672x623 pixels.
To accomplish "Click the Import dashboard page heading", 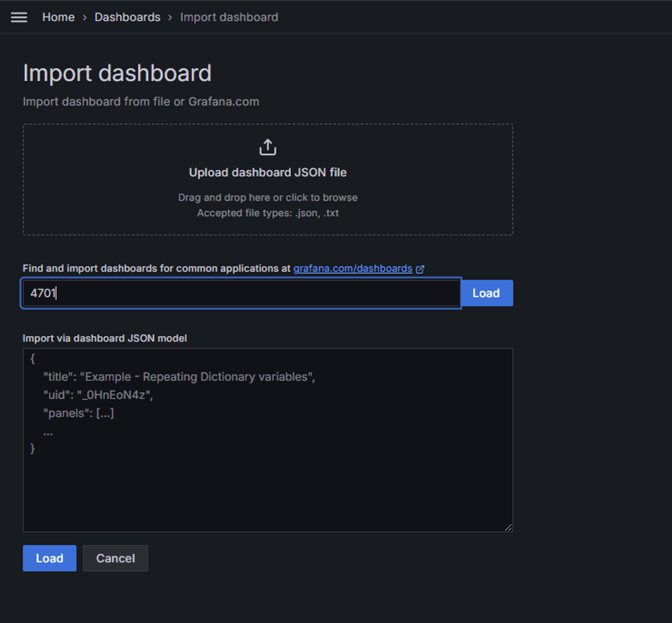I will coord(117,73).
